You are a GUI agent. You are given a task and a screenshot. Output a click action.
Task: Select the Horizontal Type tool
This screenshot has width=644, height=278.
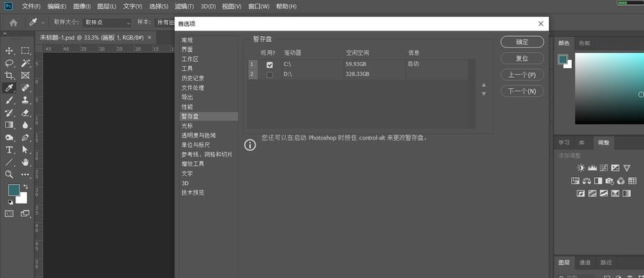click(x=9, y=149)
